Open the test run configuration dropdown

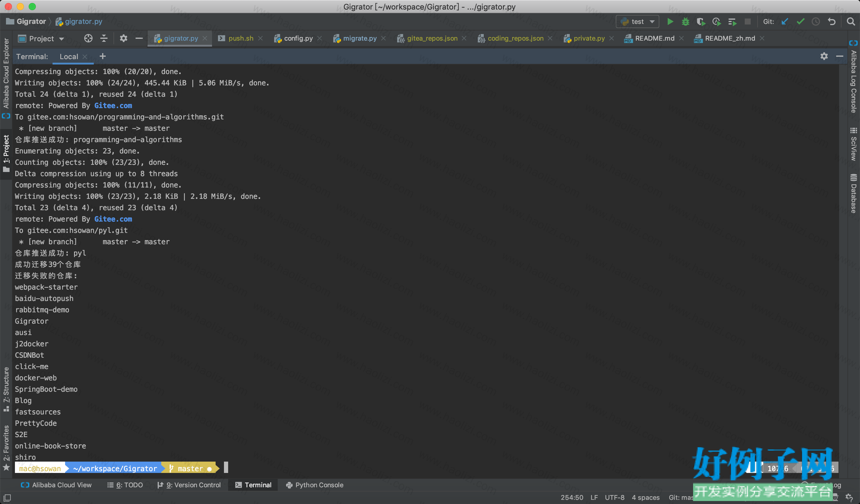[x=637, y=22]
